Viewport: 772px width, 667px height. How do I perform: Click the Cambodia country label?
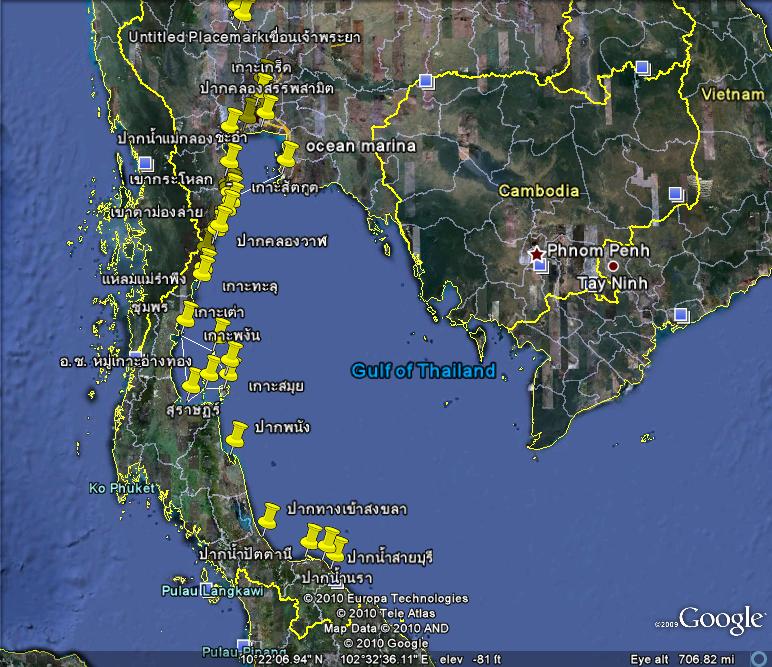tap(539, 190)
